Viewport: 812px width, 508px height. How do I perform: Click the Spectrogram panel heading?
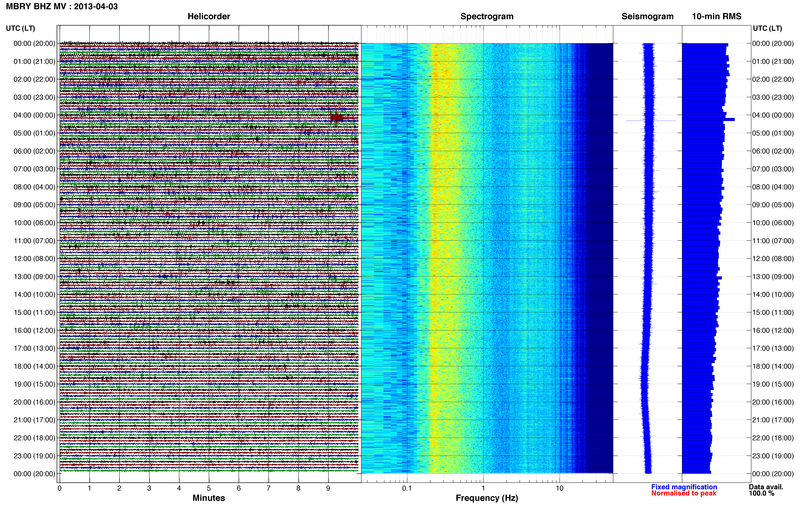[x=487, y=16]
